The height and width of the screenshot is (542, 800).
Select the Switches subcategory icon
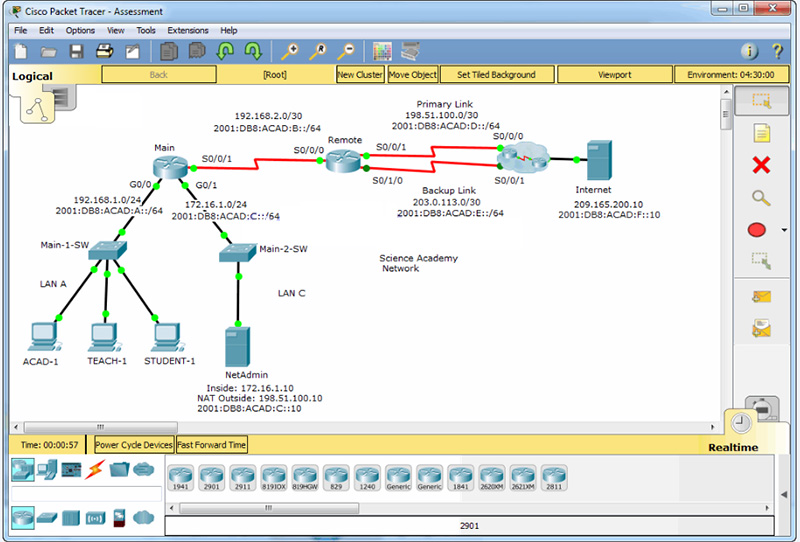click(x=47, y=518)
